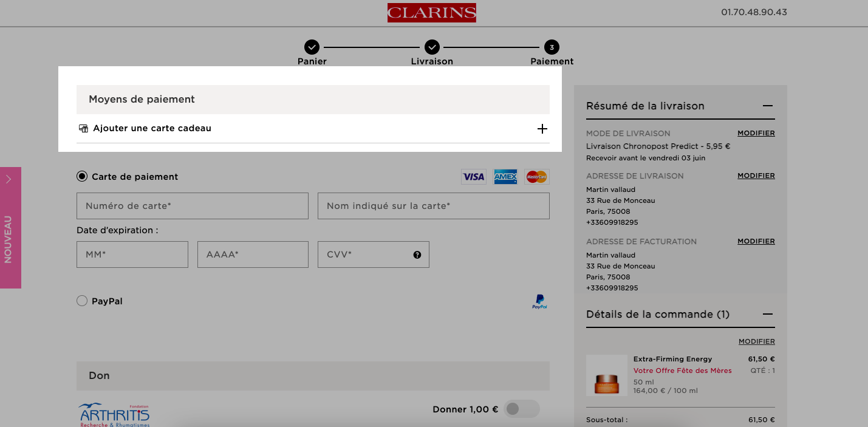Click the Panier step checkmark
The image size is (868, 427).
pos(312,47)
